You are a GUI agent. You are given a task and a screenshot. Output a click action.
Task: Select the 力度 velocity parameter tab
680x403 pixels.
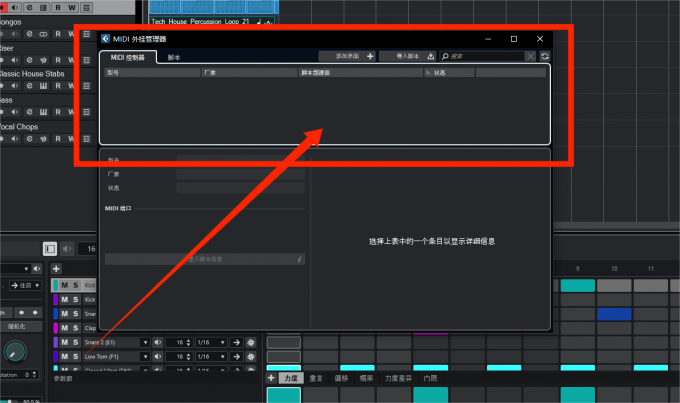tap(291, 378)
